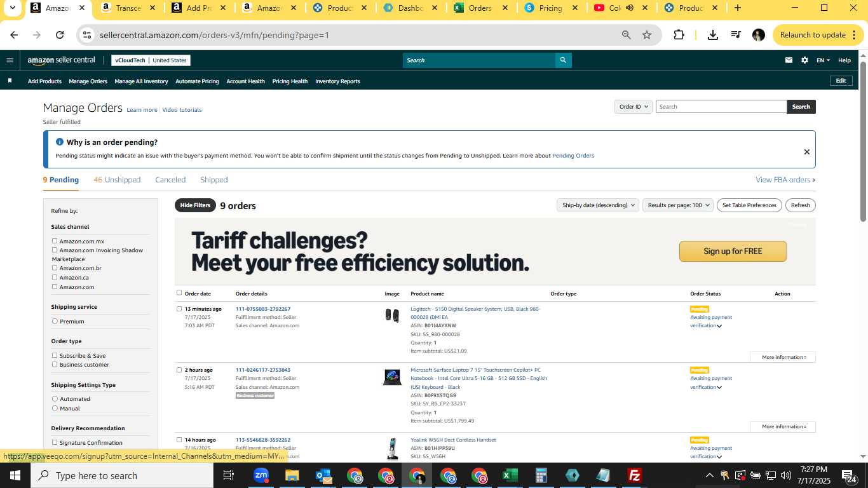Open Ship-by date sort dropdown
The image size is (868, 488).
[x=597, y=205]
